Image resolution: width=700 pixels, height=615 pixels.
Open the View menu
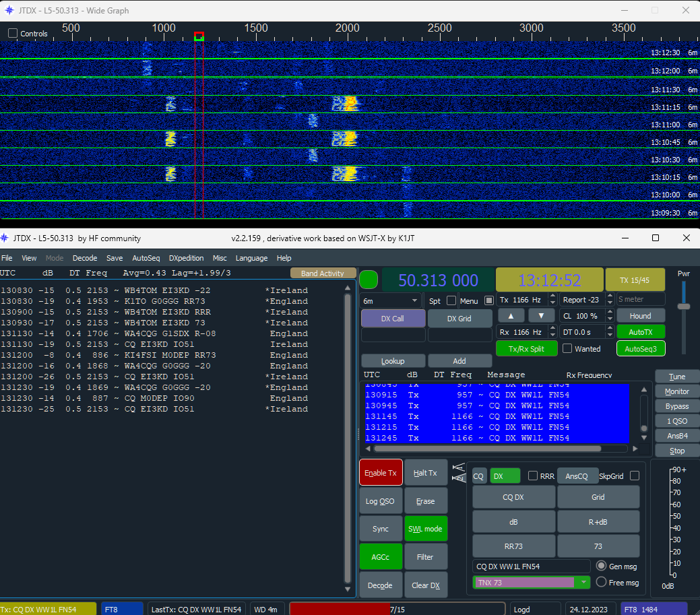click(x=29, y=258)
